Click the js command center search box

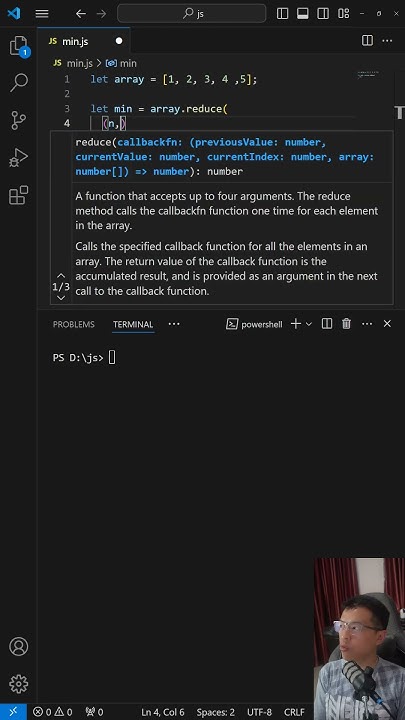pos(192,14)
